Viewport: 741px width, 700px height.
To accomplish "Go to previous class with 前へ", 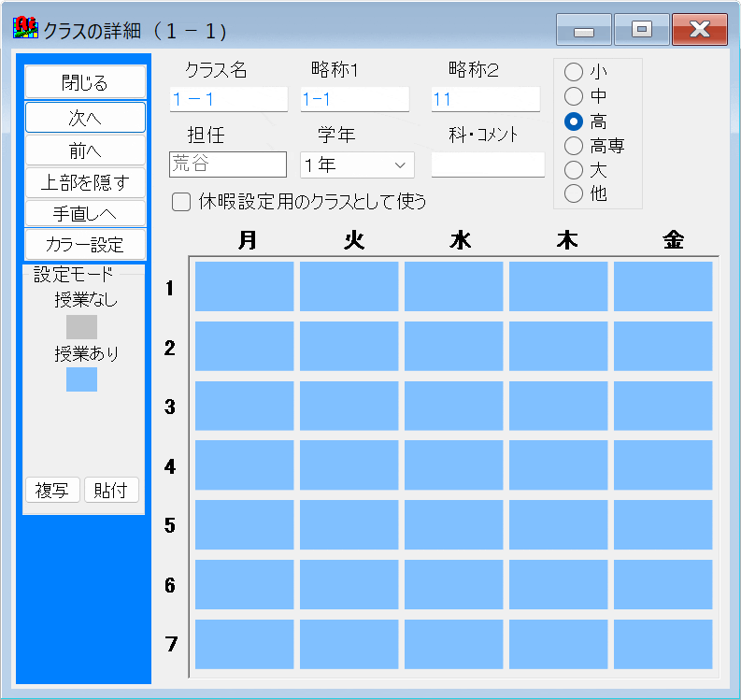I will [x=85, y=150].
